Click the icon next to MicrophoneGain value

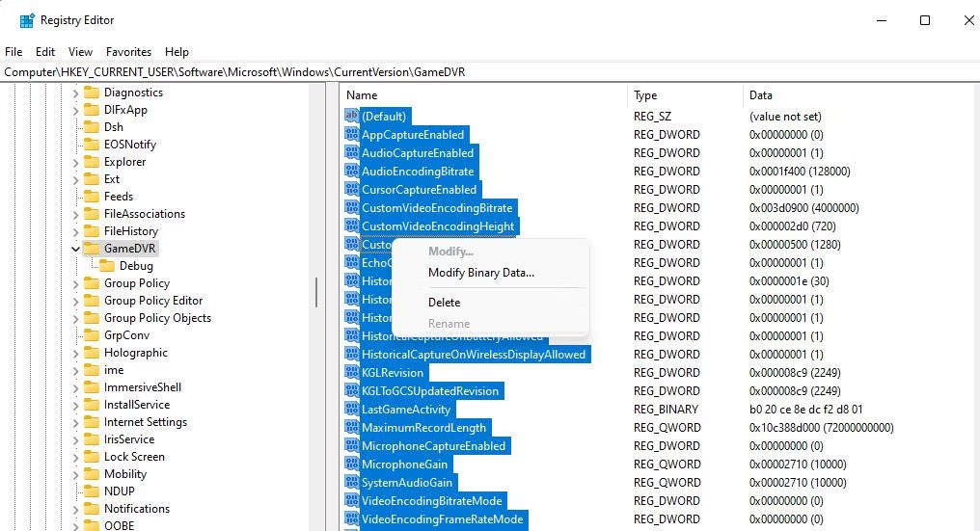click(x=351, y=465)
